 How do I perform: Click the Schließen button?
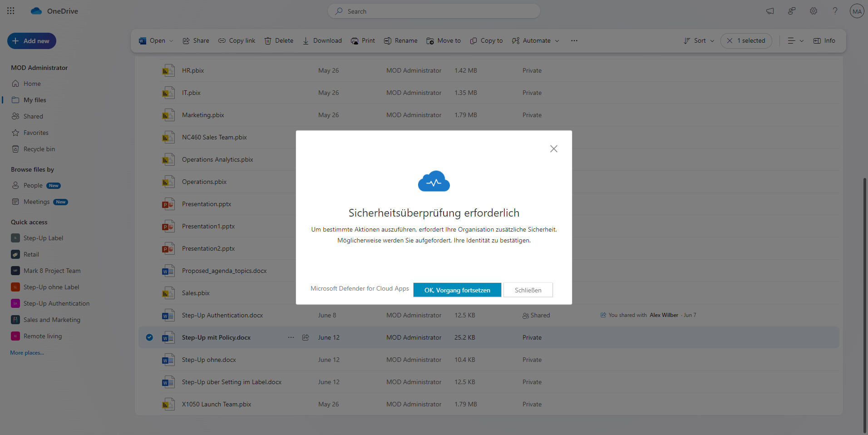(528, 290)
